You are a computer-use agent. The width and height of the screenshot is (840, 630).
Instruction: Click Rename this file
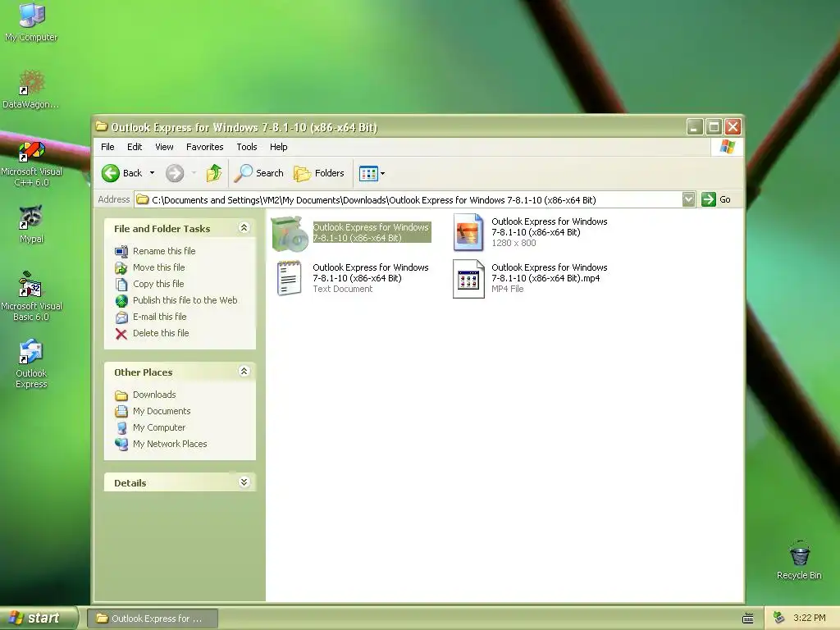pyautogui.click(x=164, y=251)
